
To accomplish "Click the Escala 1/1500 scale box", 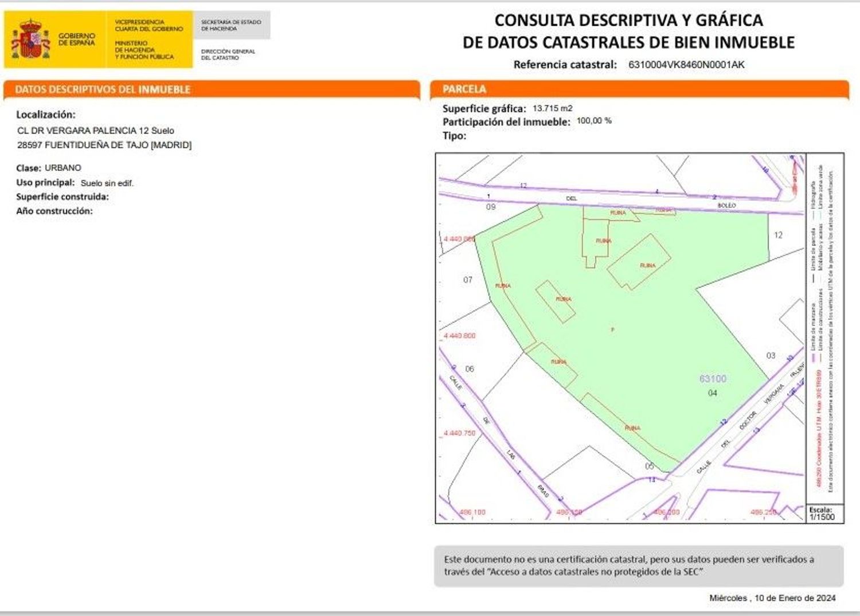I will 822,513.
